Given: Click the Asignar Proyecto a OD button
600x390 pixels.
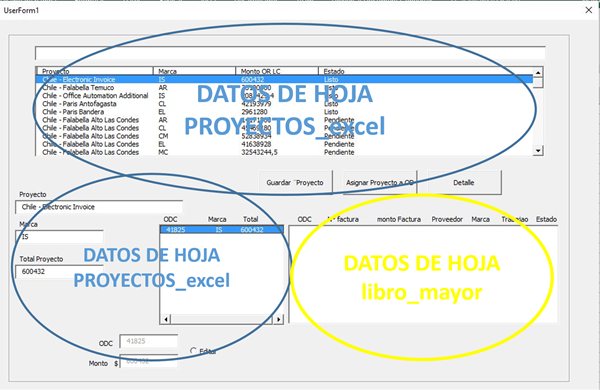Looking at the screenshot, I should tap(380, 183).
